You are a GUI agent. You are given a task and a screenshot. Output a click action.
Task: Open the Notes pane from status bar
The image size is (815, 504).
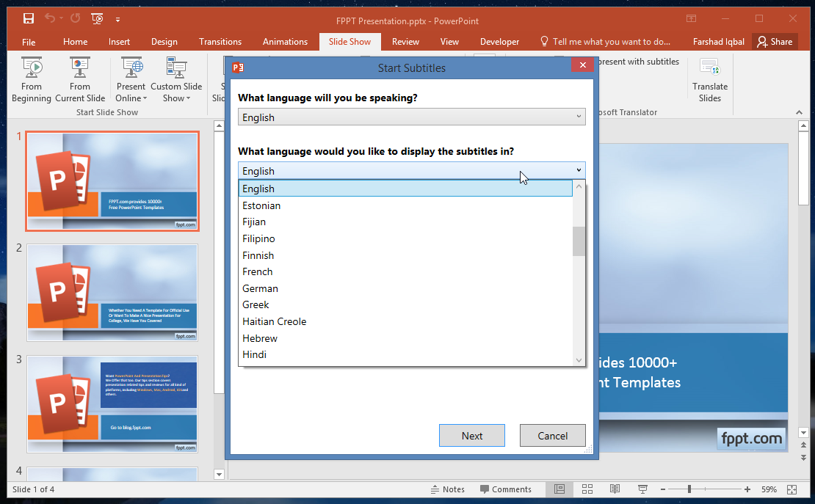446,489
